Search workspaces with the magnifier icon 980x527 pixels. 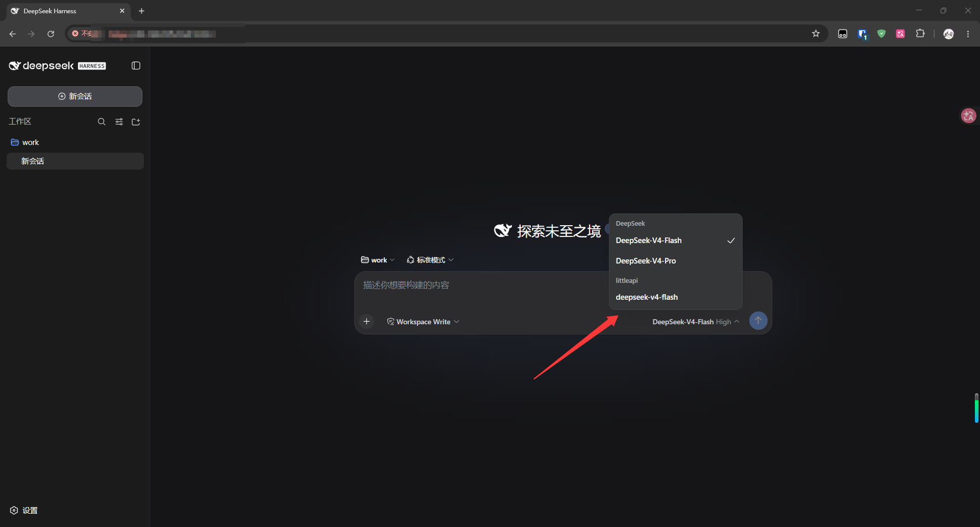coord(102,122)
